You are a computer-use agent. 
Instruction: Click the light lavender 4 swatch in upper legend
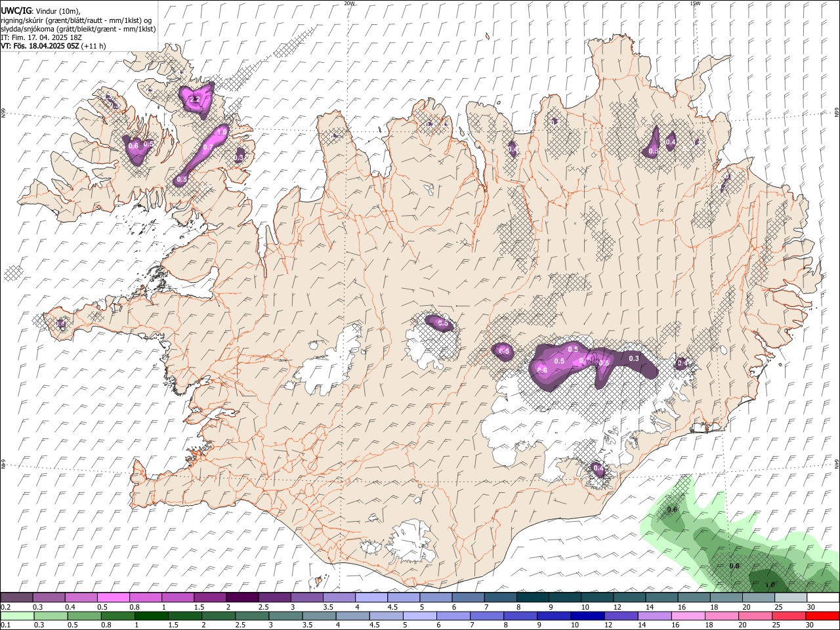(371, 598)
